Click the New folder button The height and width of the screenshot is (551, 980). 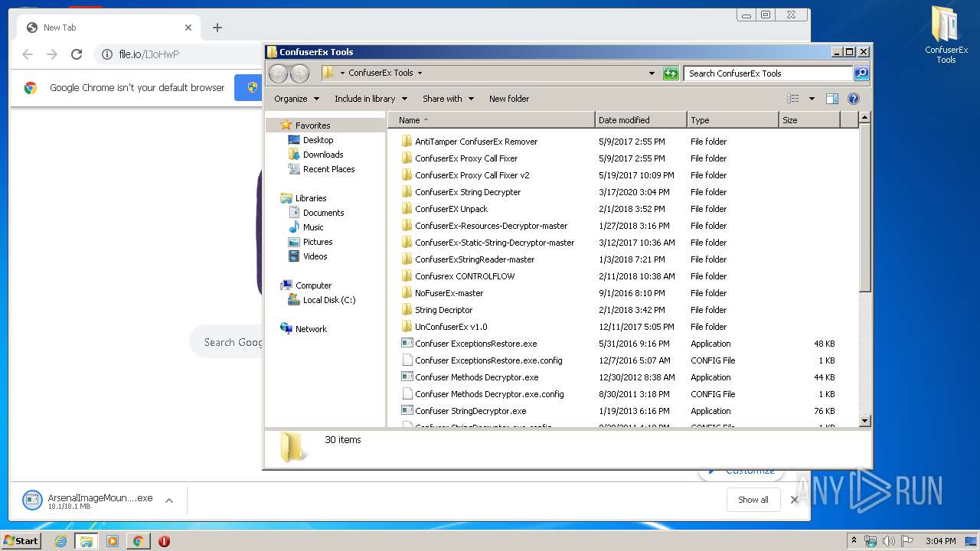(509, 99)
